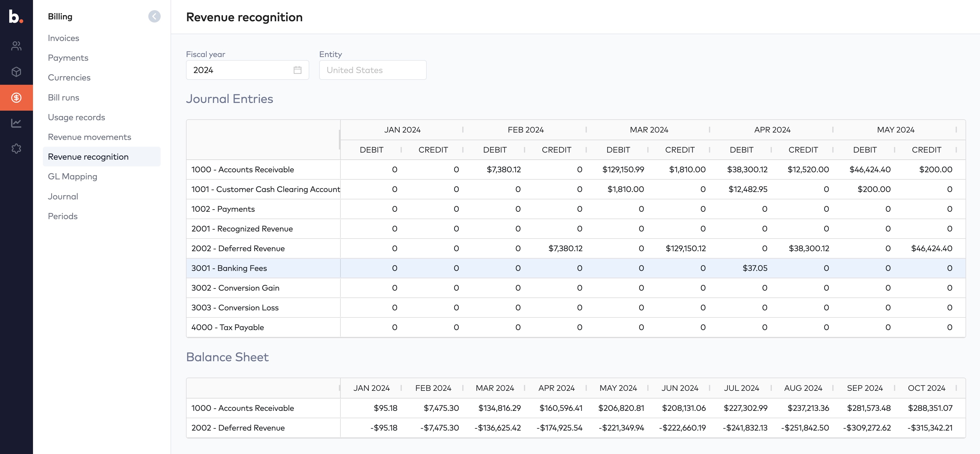980x454 pixels.
Task: Click JAN 2024 column header in Journal Entries
Action: click(x=402, y=130)
